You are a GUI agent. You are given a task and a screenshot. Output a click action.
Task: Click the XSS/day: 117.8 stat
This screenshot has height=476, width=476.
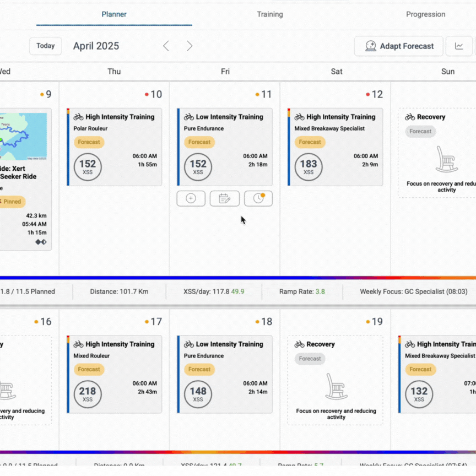(x=214, y=291)
